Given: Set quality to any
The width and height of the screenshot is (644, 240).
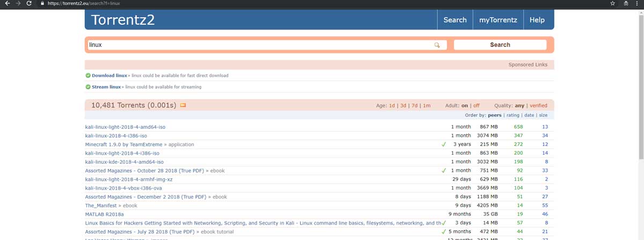Looking at the screenshot, I should coord(520,106).
